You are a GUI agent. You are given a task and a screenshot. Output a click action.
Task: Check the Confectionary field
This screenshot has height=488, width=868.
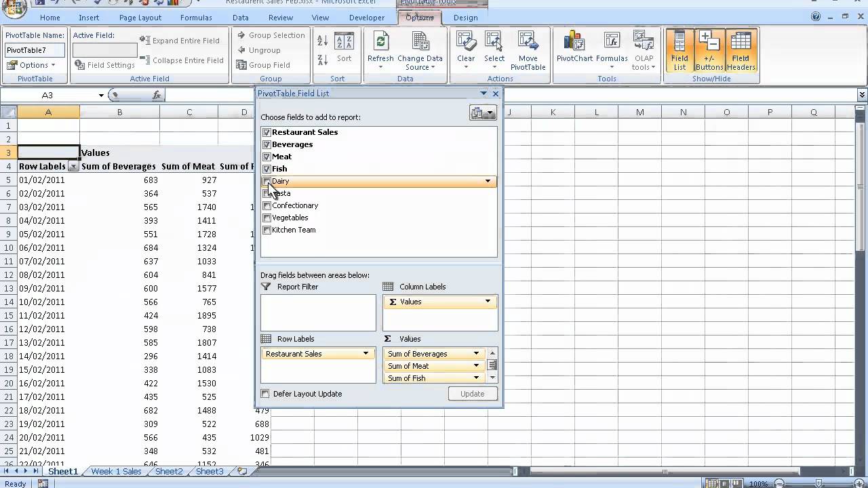pyautogui.click(x=267, y=205)
